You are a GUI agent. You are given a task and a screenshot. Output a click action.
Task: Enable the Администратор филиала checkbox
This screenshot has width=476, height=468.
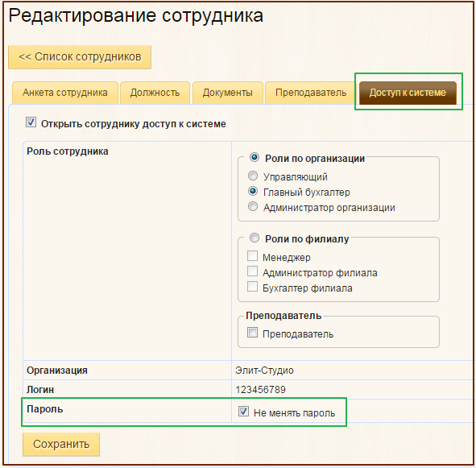pyautogui.click(x=252, y=271)
